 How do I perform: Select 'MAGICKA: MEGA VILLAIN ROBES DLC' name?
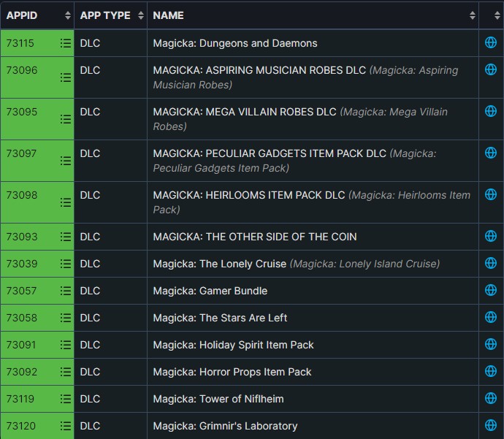[245, 112]
